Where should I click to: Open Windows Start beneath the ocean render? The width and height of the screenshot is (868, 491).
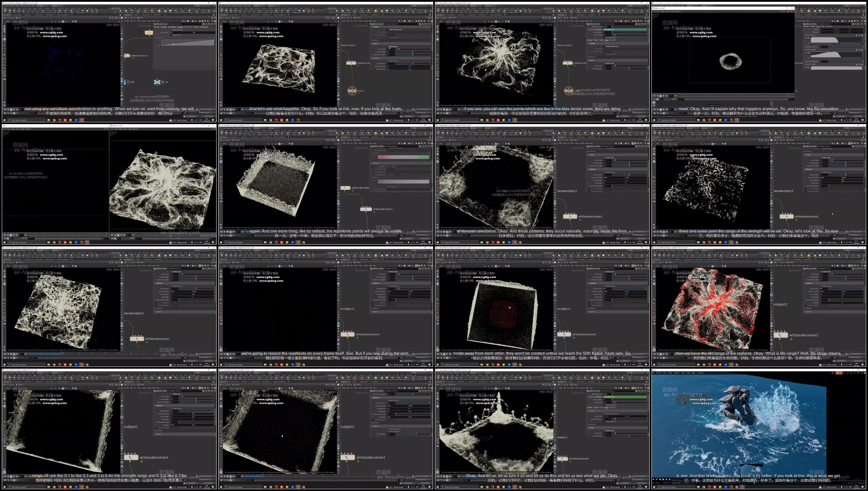coord(654,487)
